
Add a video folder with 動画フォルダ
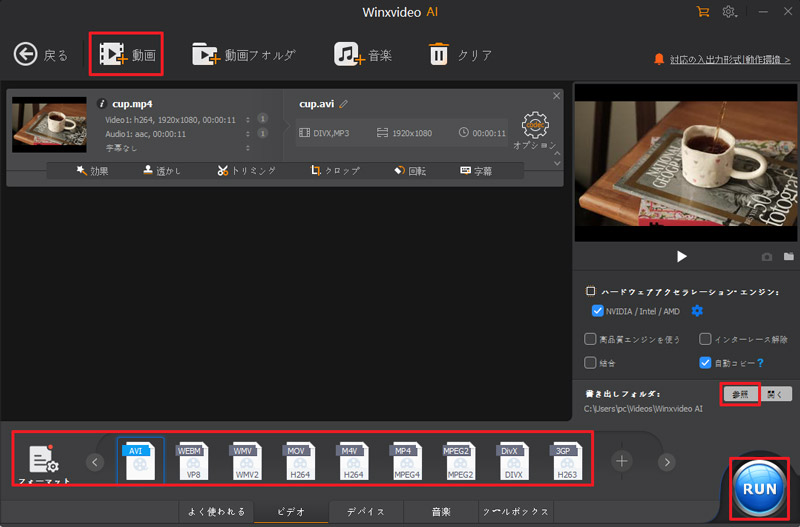click(x=206, y=55)
